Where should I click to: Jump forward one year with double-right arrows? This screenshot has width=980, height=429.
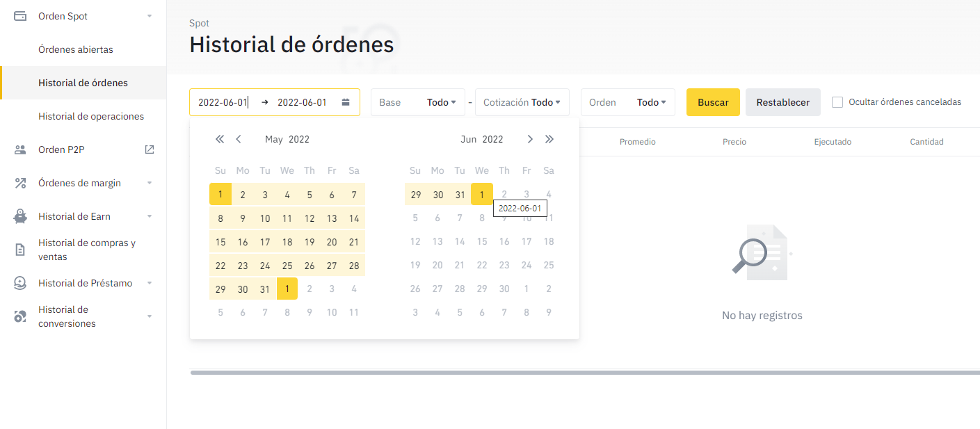(x=549, y=139)
